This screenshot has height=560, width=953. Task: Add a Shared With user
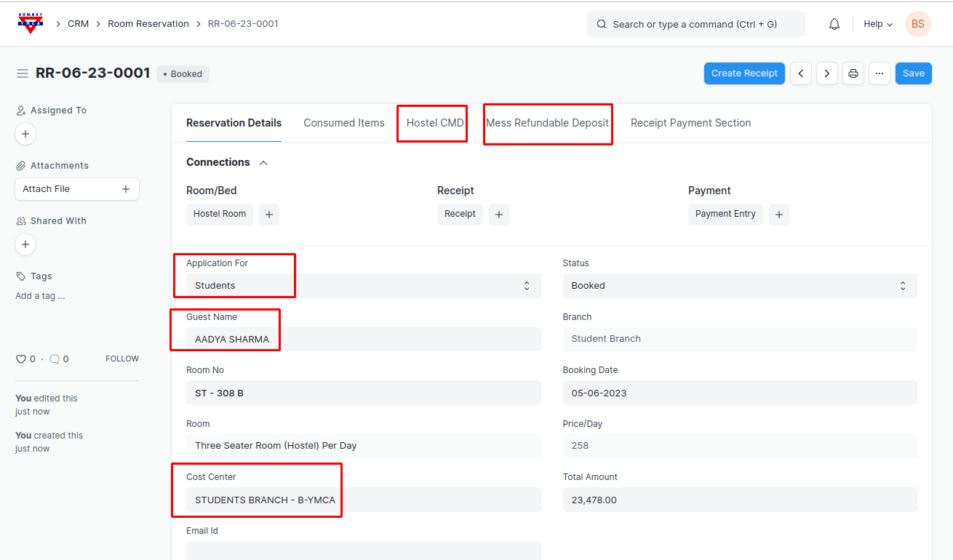[25, 244]
